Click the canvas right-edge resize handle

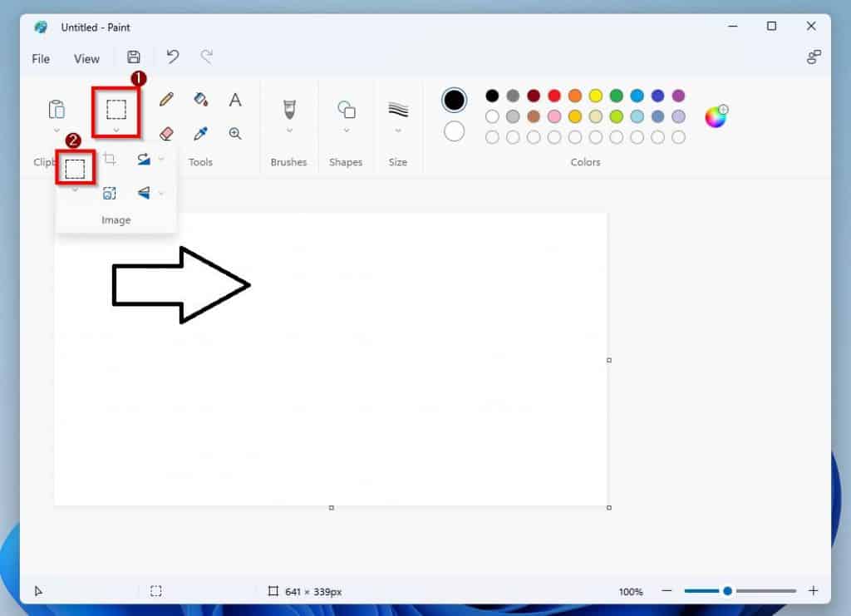[609, 360]
